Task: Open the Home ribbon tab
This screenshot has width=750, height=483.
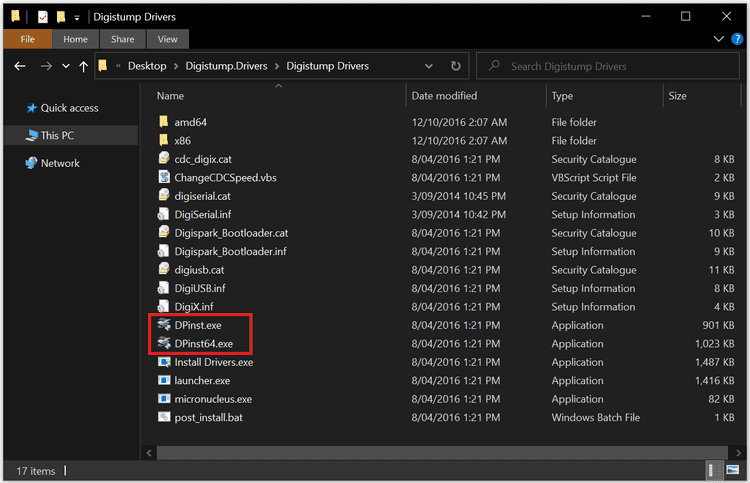Action: click(76, 39)
